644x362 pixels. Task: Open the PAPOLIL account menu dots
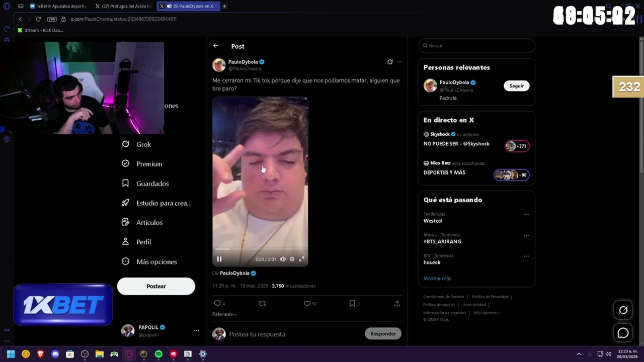[x=197, y=331]
